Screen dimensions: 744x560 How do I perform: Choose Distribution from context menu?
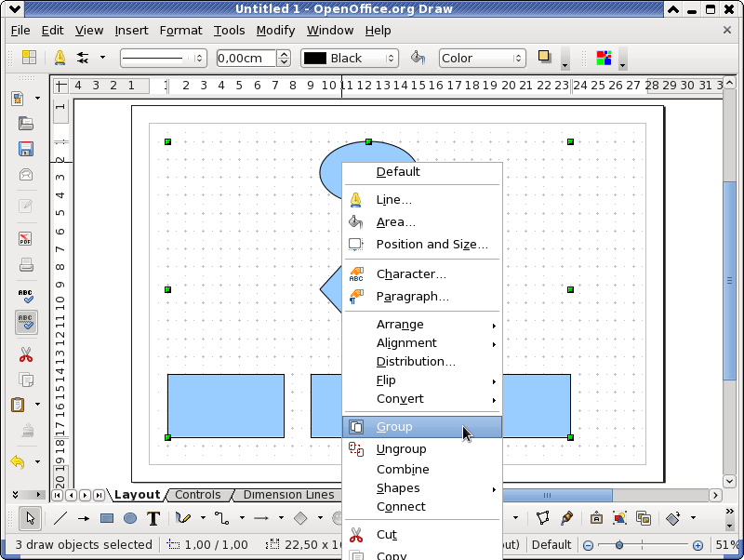click(422, 362)
